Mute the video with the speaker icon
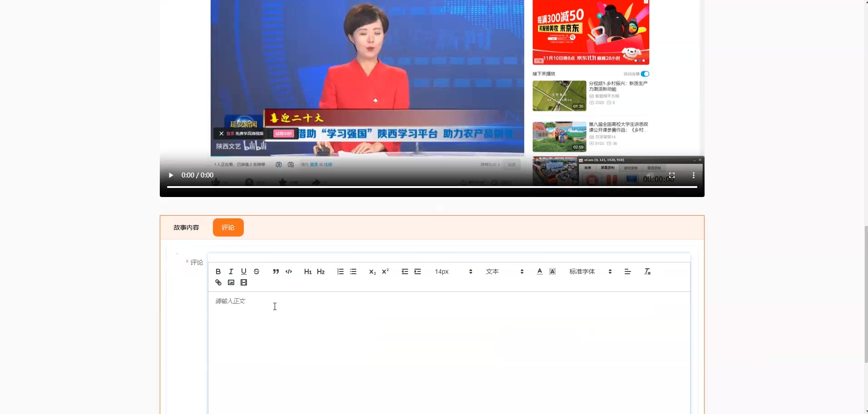This screenshot has height=414, width=868. pyautogui.click(x=650, y=175)
